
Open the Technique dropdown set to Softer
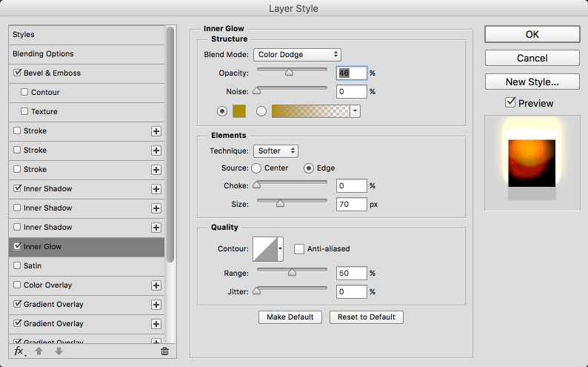point(275,151)
